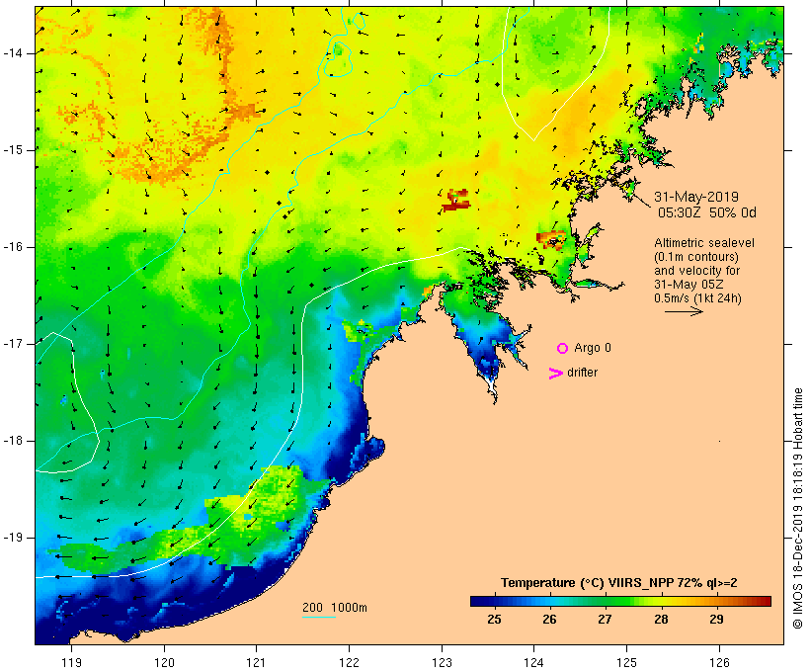Click the '124' longitude axis label

[x=533, y=662]
